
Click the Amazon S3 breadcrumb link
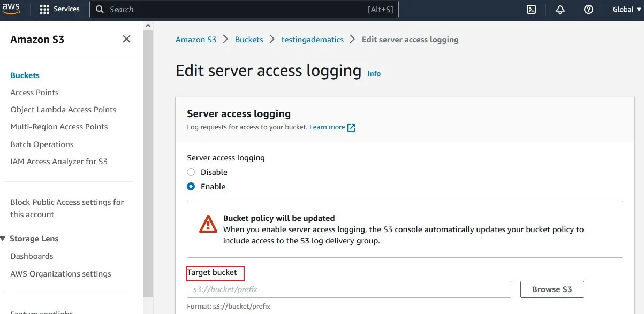[x=196, y=40]
